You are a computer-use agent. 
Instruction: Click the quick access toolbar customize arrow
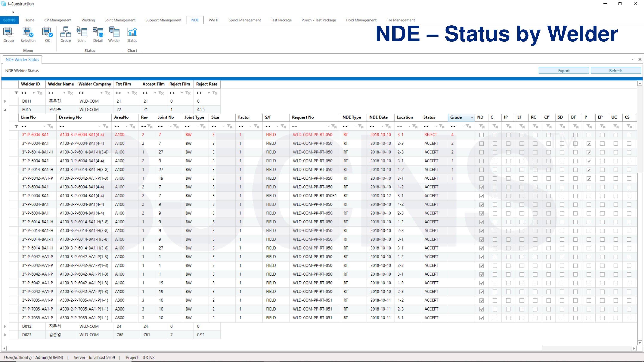click(13, 12)
